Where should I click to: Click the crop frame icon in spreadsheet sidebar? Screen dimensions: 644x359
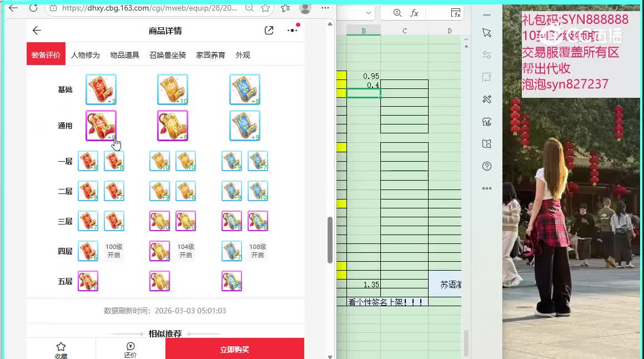point(487,77)
